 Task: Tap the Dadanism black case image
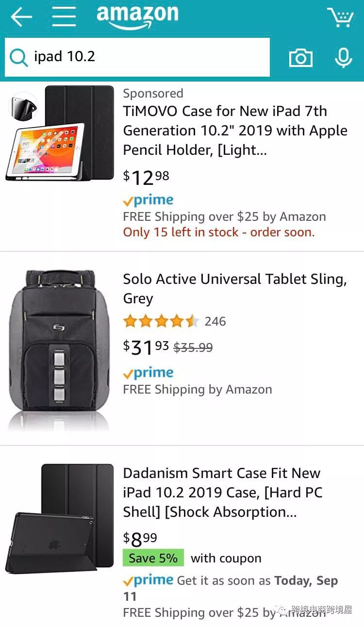click(60, 518)
